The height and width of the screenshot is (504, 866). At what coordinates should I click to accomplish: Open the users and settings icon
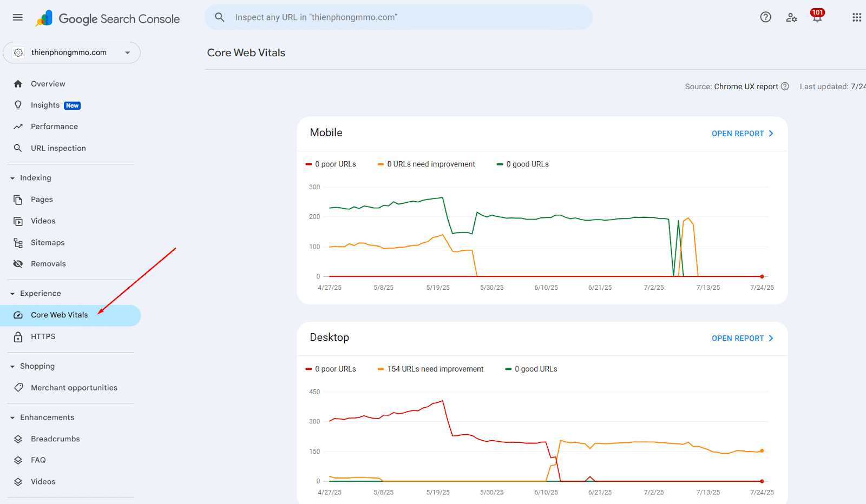(791, 17)
